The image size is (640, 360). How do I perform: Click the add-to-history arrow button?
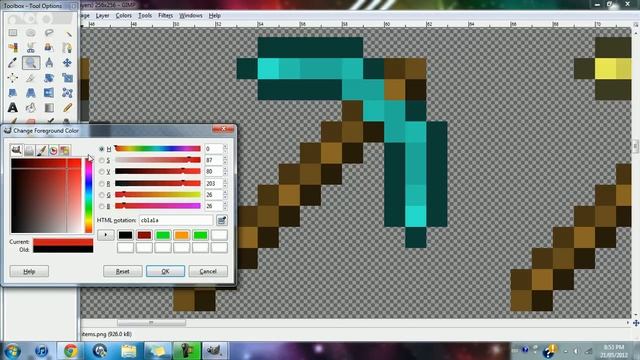click(106, 235)
